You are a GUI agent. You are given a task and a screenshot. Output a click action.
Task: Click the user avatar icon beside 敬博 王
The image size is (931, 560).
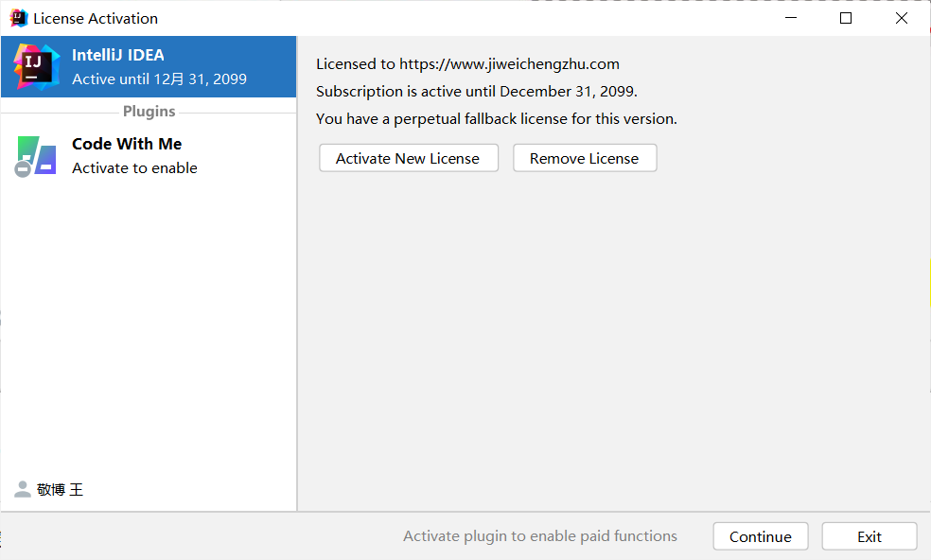click(x=23, y=489)
